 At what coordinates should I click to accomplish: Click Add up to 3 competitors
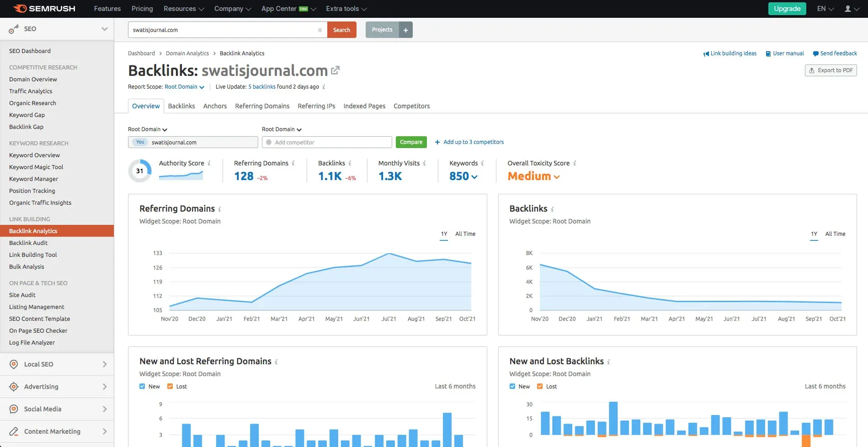(x=469, y=142)
